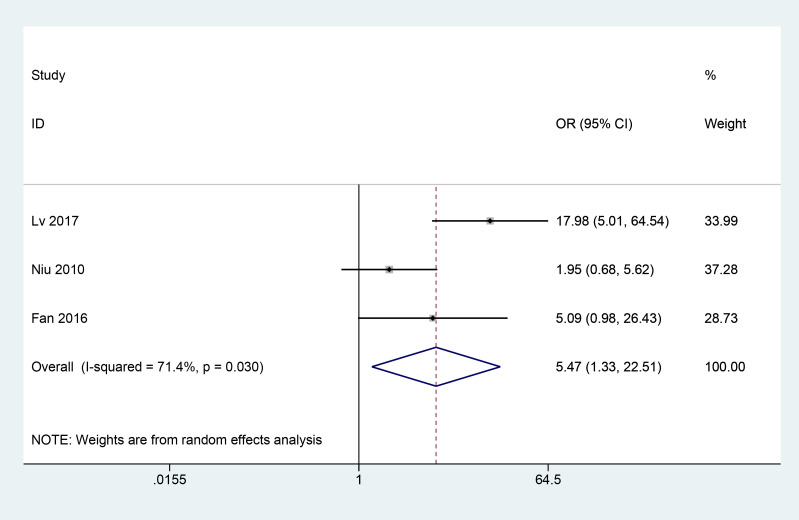Click the Fan 2016 point estimate marker
The height and width of the screenshot is (520, 799).
point(433,318)
